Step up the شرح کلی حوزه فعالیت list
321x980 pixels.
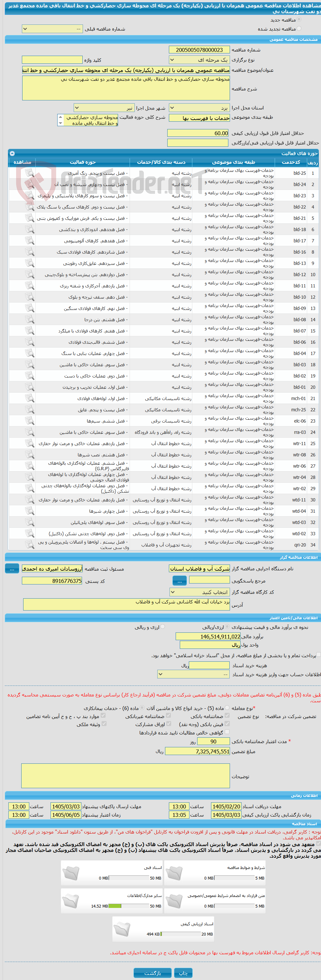[x=60, y=117]
